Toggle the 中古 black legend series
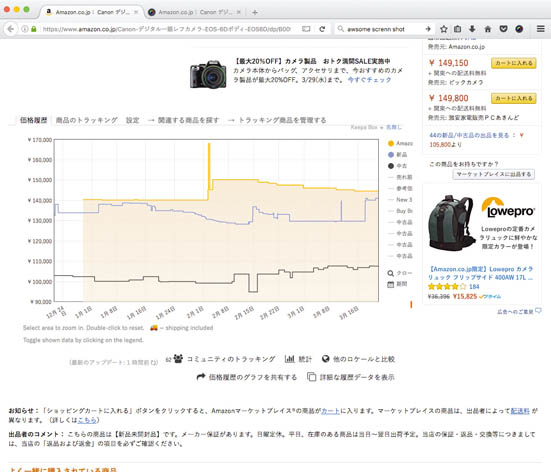This screenshot has width=551, height=472. tap(397, 166)
